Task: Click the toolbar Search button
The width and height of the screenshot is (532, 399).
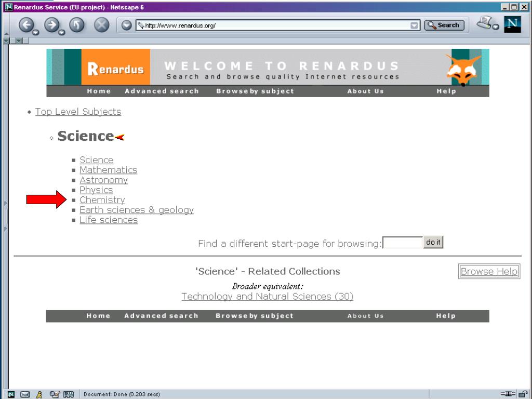Action: point(444,25)
